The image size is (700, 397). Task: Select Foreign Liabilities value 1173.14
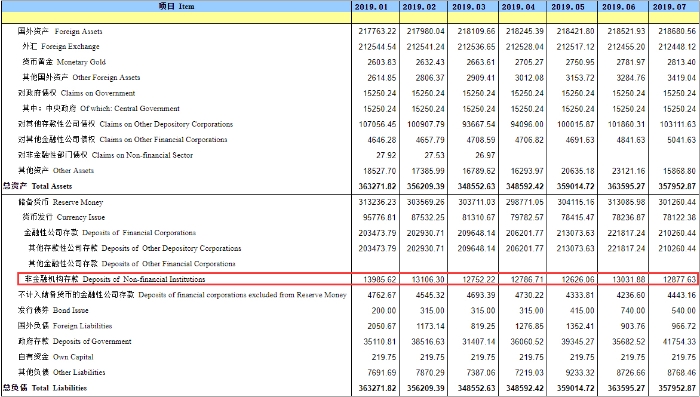[430, 326]
